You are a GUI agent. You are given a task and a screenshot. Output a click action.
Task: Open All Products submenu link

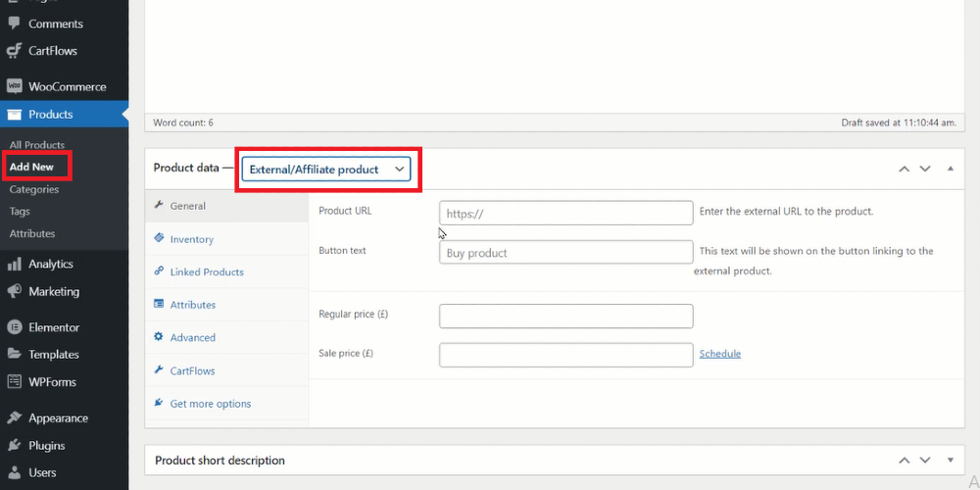[37, 145]
